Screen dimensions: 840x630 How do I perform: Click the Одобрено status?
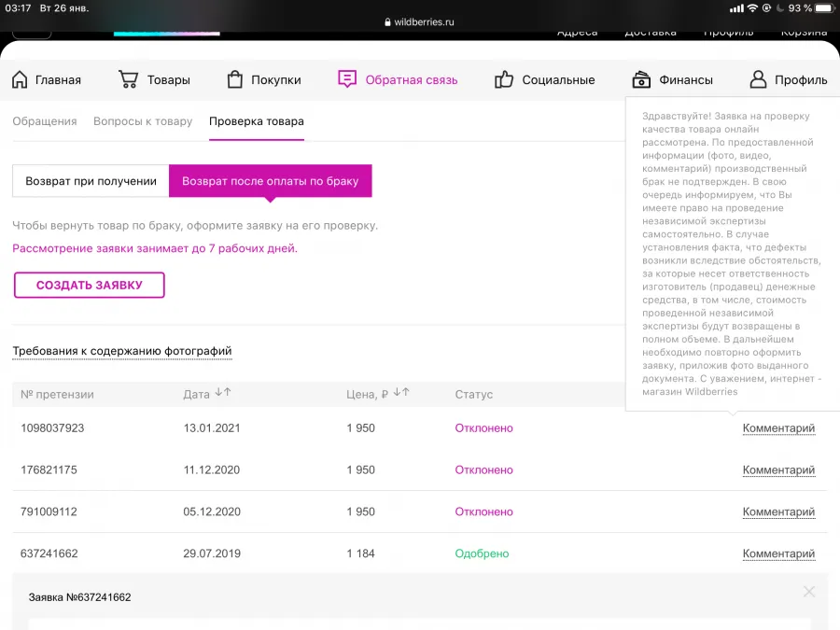point(482,553)
